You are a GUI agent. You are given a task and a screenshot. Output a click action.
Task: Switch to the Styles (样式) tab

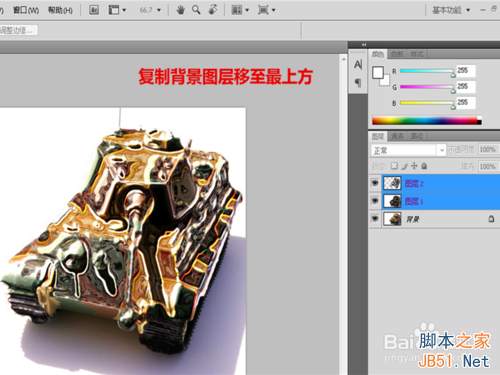coord(417,54)
